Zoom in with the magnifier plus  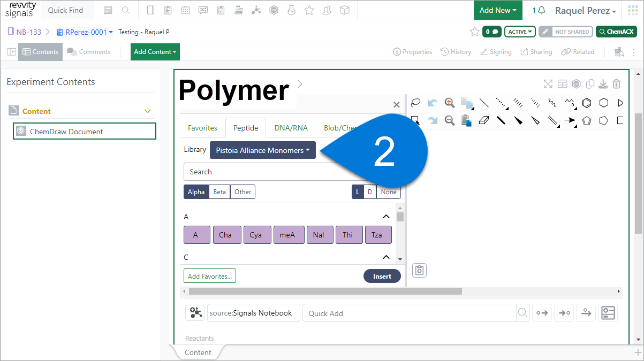point(450,103)
